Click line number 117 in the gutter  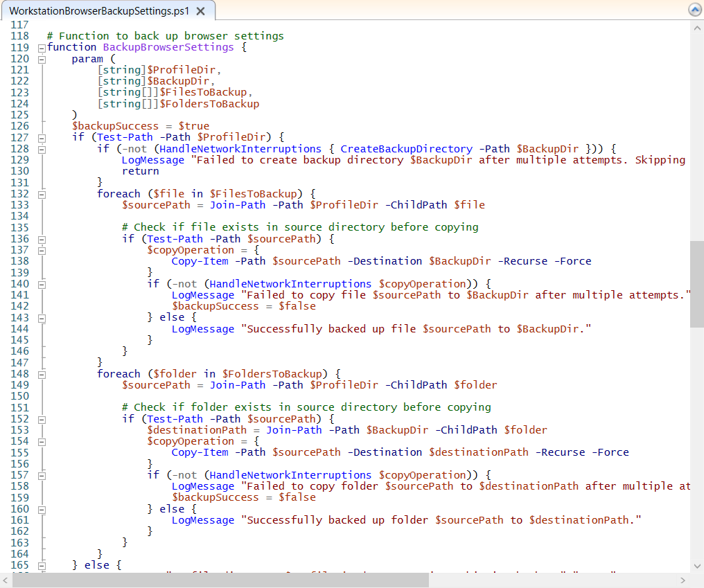point(19,25)
